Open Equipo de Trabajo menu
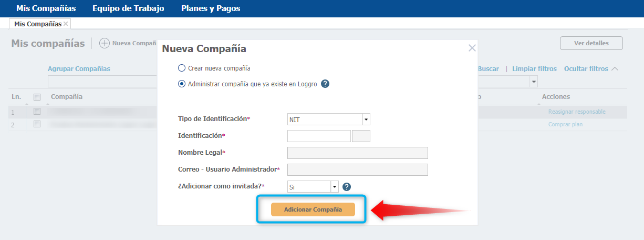 point(128,8)
